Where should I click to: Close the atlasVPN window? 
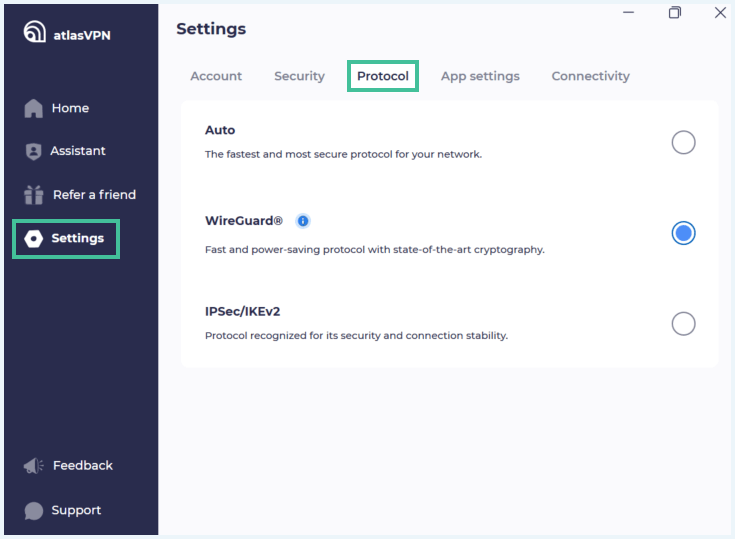pos(720,12)
